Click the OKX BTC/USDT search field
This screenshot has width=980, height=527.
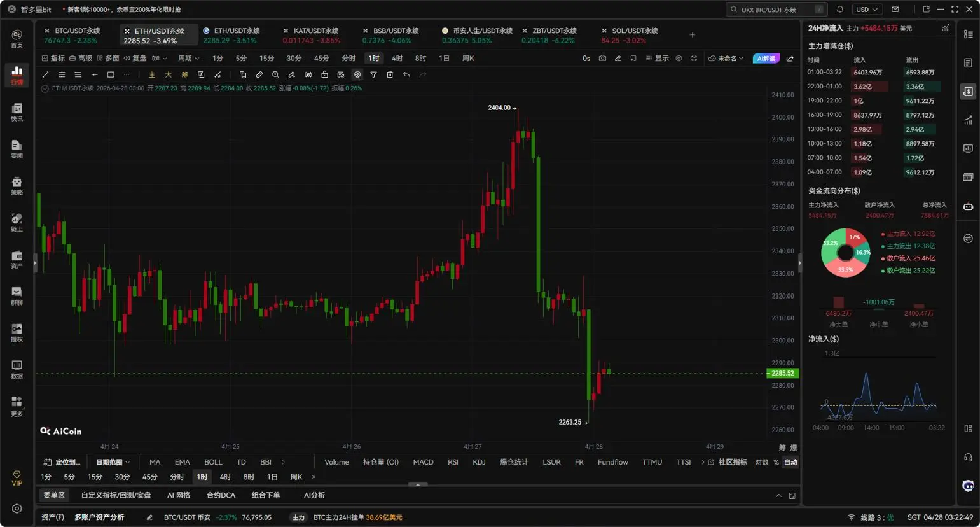click(776, 10)
